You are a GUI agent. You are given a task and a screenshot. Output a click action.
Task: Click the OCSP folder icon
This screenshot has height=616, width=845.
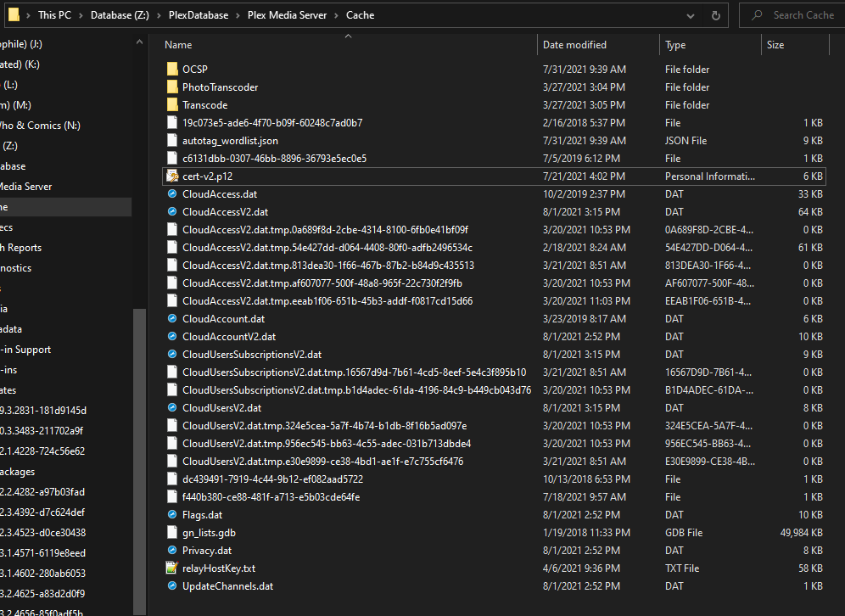click(x=172, y=69)
